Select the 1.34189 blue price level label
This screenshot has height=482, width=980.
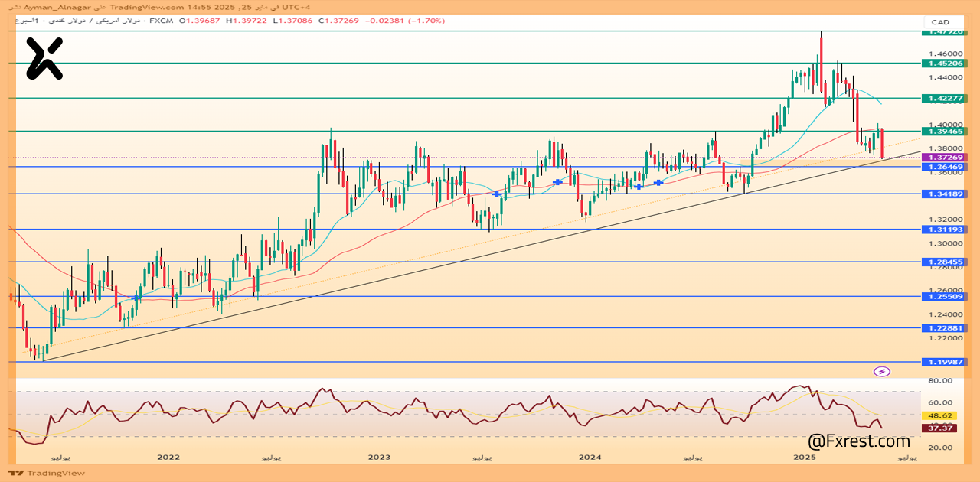coord(946,194)
